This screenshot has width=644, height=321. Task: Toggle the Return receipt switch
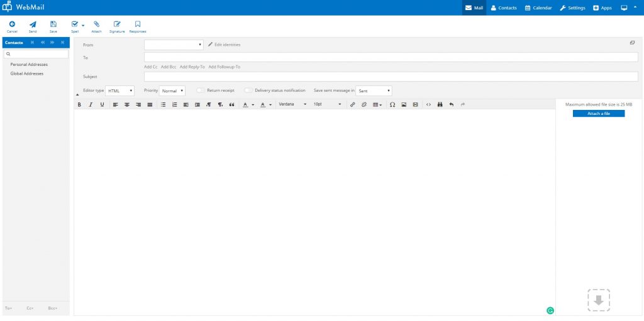point(200,90)
